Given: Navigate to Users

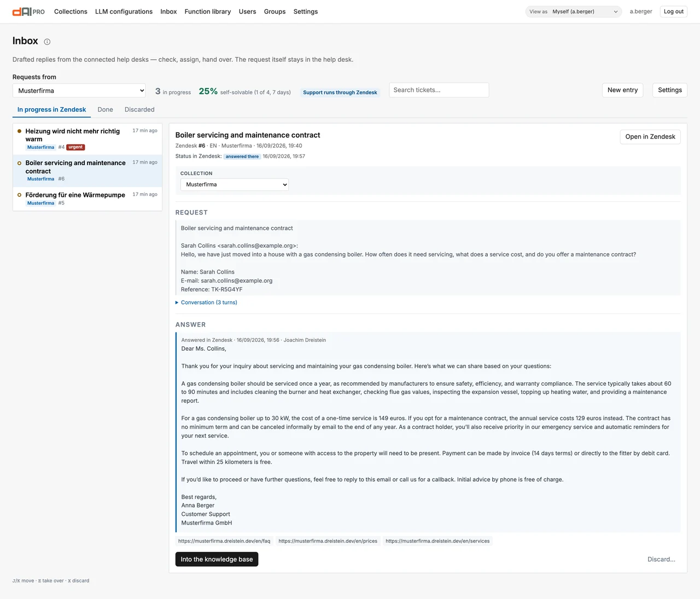Looking at the screenshot, I should [x=247, y=11].
